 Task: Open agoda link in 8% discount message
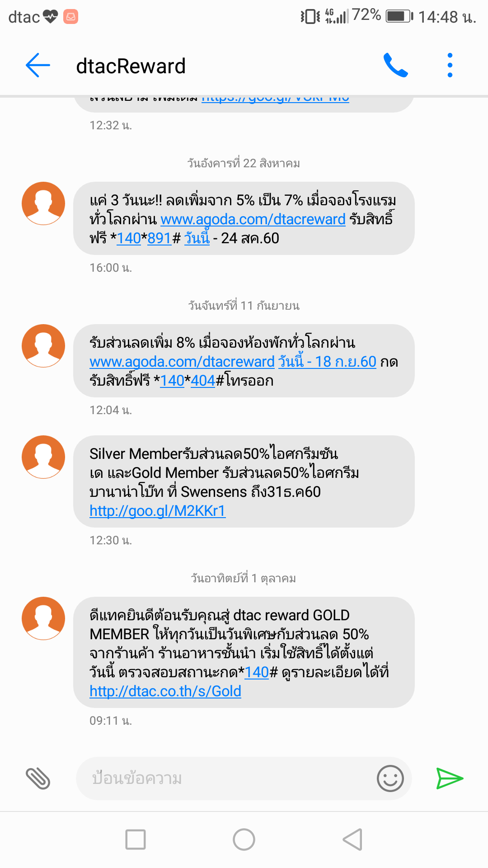(182, 362)
